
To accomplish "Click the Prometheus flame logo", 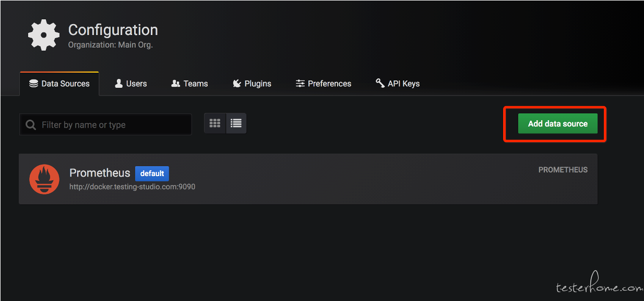I will (x=44, y=179).
